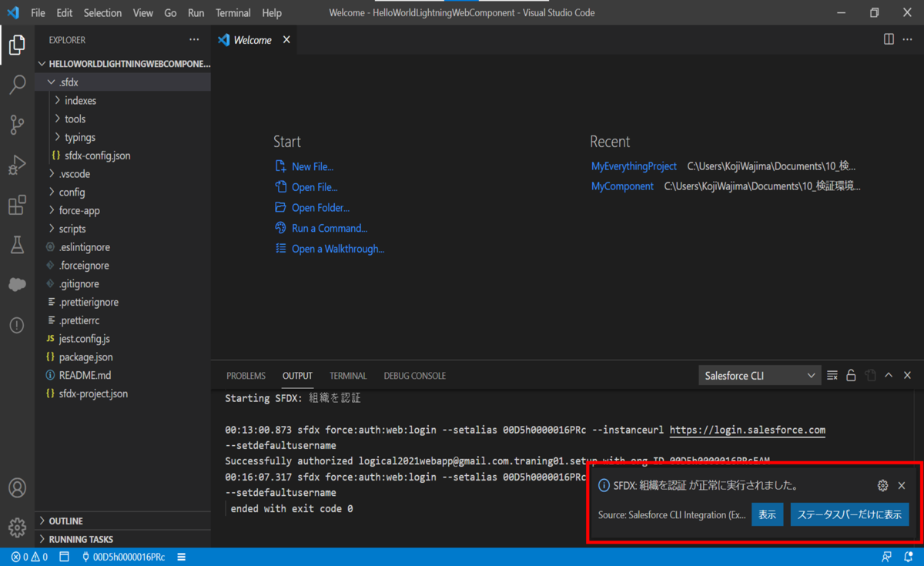Click default org 00D5h0000016PRc in status bar
Viewport: 924px width, 566px height.
pos(123,557)
